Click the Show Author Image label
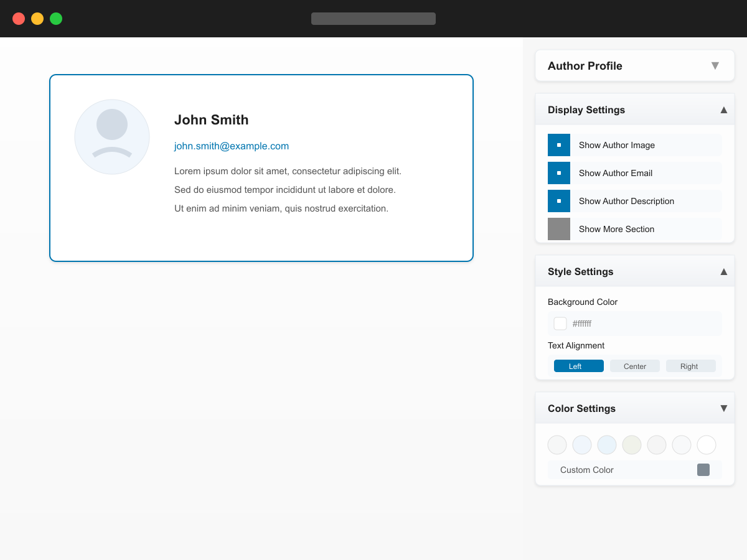The width and height of the screenshot is (747, 560). click(x=617, y=145)
